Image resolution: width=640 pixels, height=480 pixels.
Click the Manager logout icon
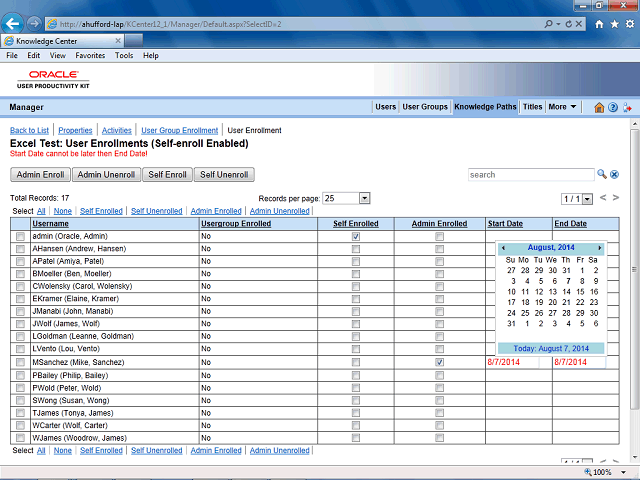tap(627, 107)
